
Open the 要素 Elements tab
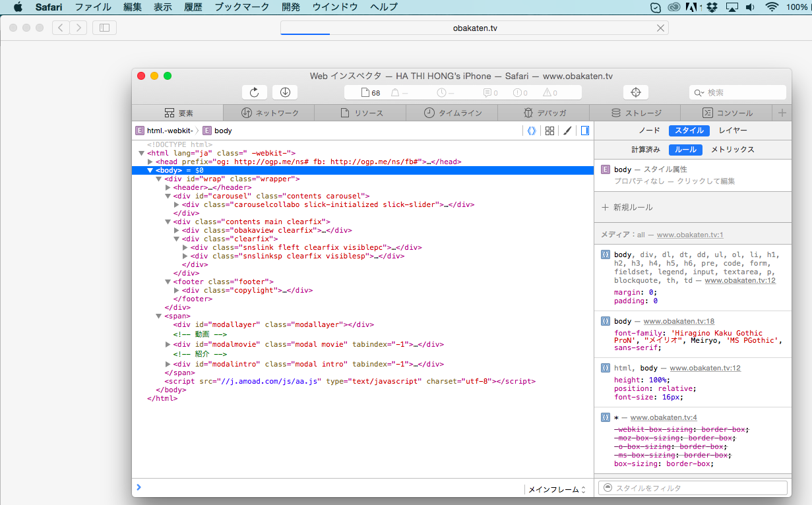click(x=178, y=113)
